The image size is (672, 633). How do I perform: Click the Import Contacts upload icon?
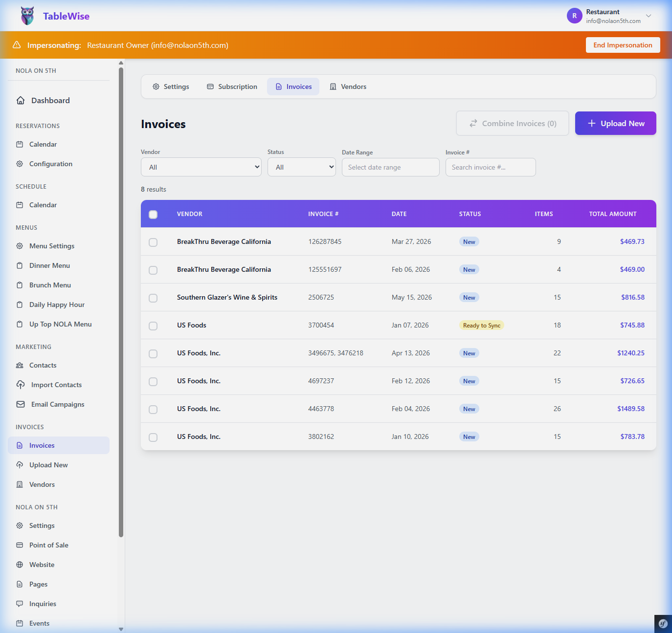(x=21, y=385)
